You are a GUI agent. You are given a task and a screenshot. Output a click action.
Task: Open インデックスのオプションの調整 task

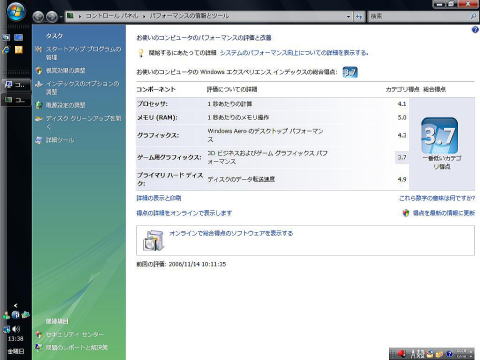[x=82, y=87]
